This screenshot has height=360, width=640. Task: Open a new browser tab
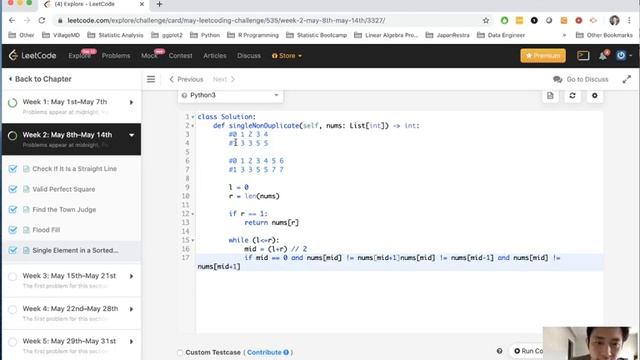tap(160, 4)
